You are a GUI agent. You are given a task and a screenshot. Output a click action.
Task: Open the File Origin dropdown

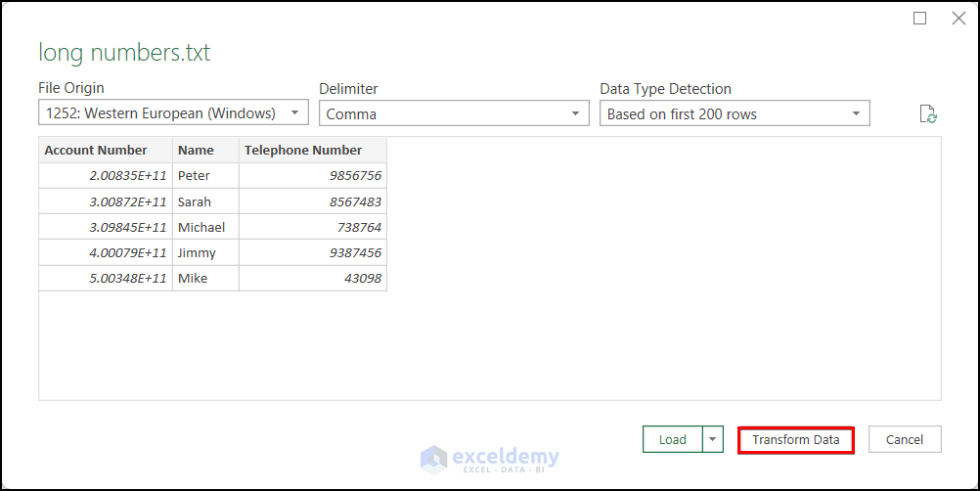point(173,113)
